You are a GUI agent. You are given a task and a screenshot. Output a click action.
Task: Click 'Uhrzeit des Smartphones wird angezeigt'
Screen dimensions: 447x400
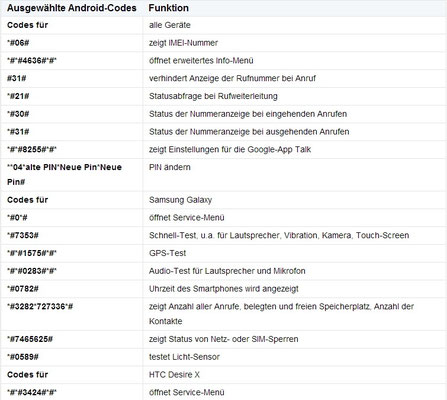tap(223, 289)
